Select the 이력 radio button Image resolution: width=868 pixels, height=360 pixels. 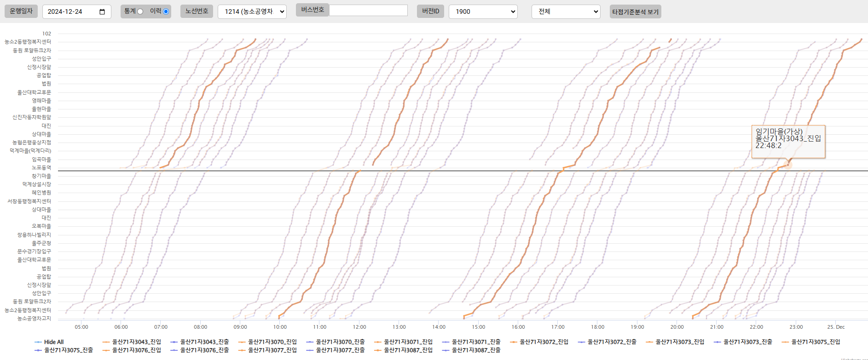point(166,11)
